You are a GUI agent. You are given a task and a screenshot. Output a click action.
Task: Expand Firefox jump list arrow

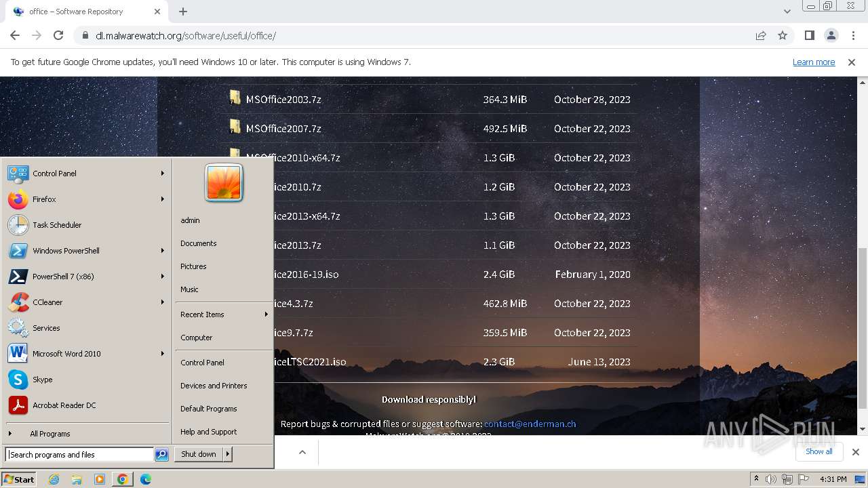coord(163,199)
